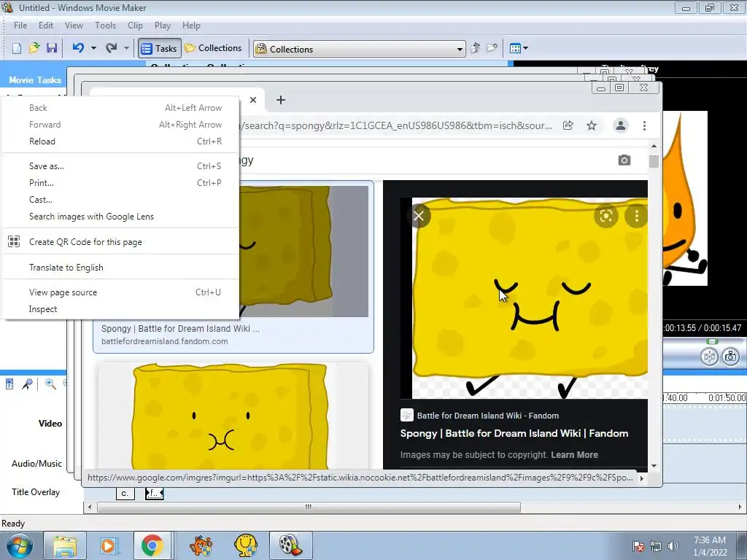The image size is (747, 560).
Task: Open the Chrome three-dot menu
Action: pyautogui.click(x=644, y=125)
